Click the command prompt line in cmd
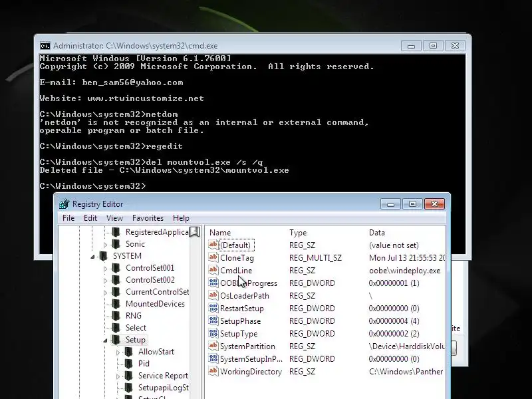Viewport: 532px width, 399px height. pos(92,186)
